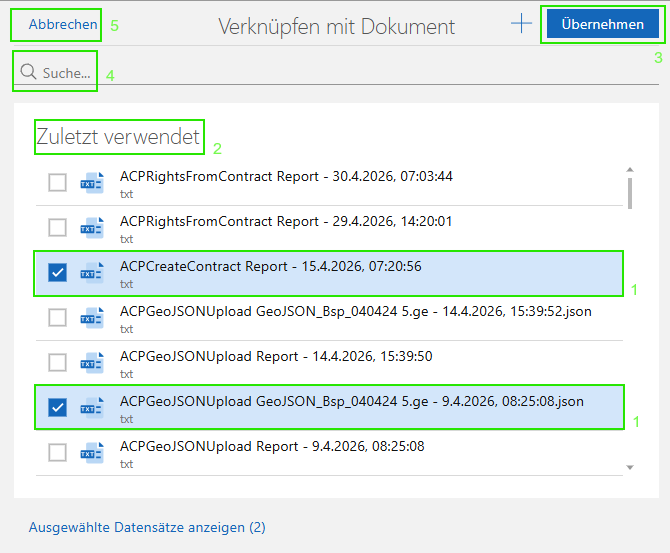Image resolution: width=670 pixels, height=553 pixels.
Task: Click txt icon of GeoJSON 9.4.2026 08:25:08.json row
Action: 92,407
